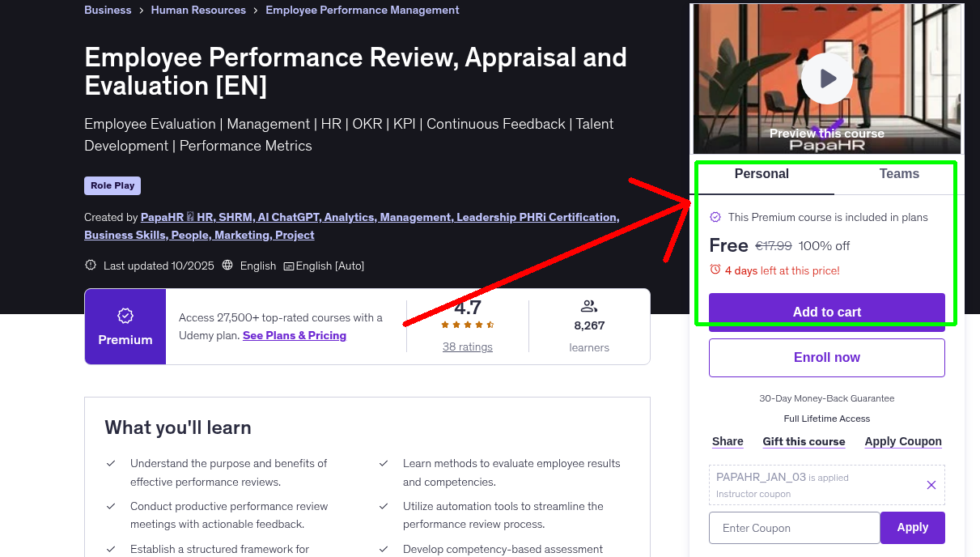Click the alarm icon beside 4 days left
The height and width of the screenshot is (557, 980).
[x=715, y=271]
